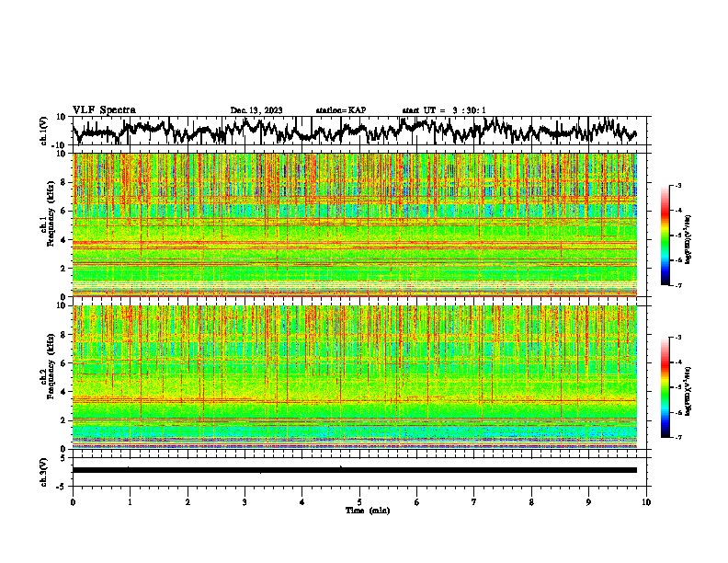Click the date "Dec. 13, 2023"
The width and height of the screenshot is (728, 563).
(256, 110)
